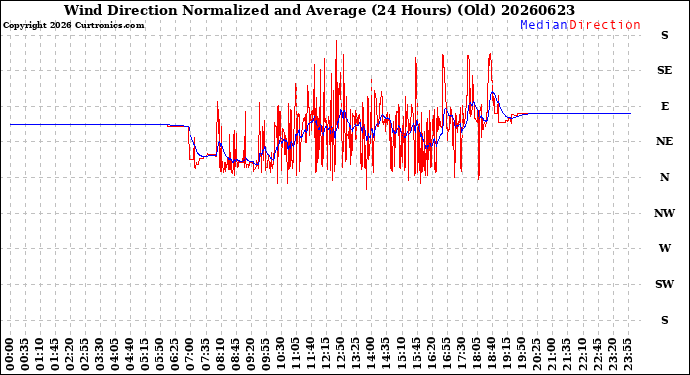Click the 09:55 time label

coord(265,355)
